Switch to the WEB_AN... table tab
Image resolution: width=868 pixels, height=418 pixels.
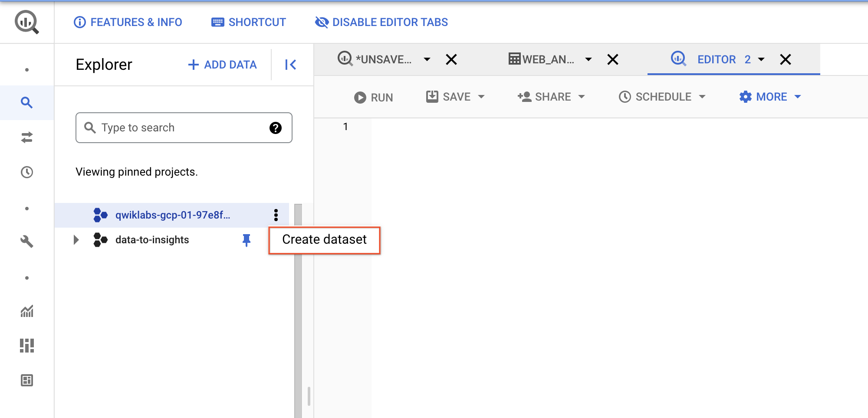pos(542,59)
